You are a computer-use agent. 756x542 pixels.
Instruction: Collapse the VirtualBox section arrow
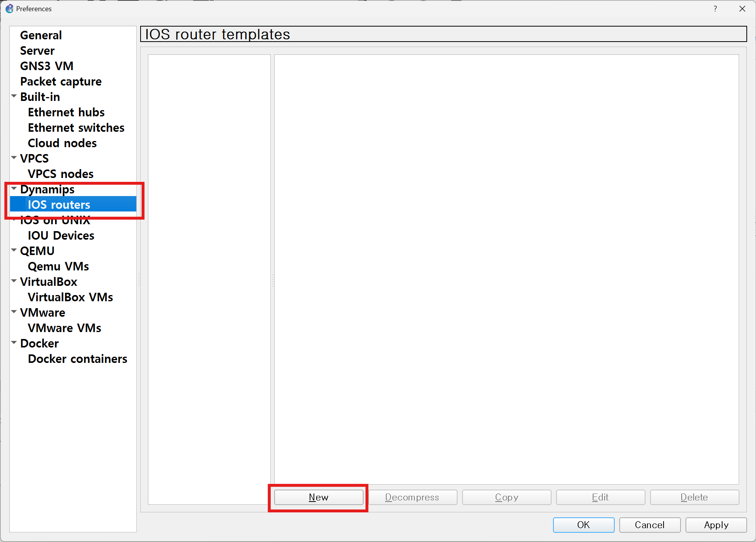pyautogui.click(x=14, y=281)
